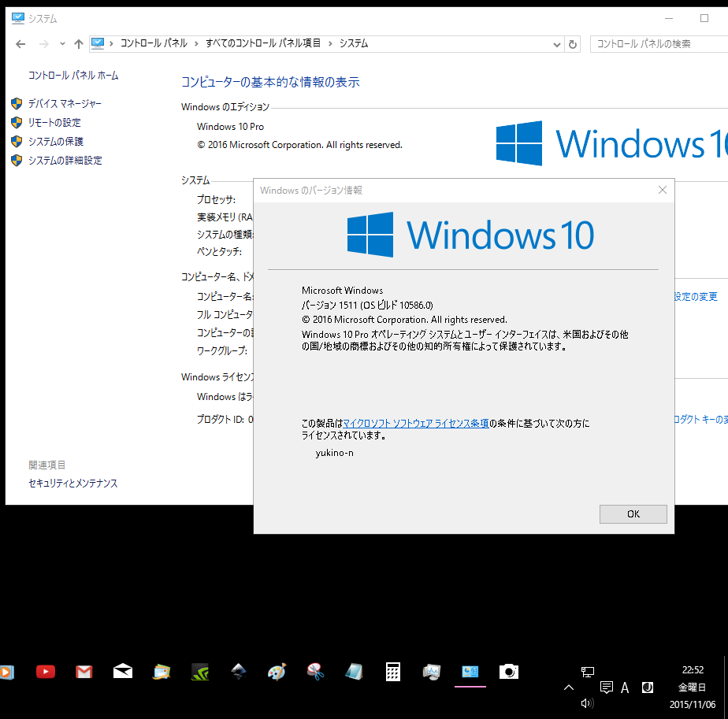728x719 pixels.
Task: Click the shield icon beside 'システムの詳細設定'
Action: tap(17, 160)
